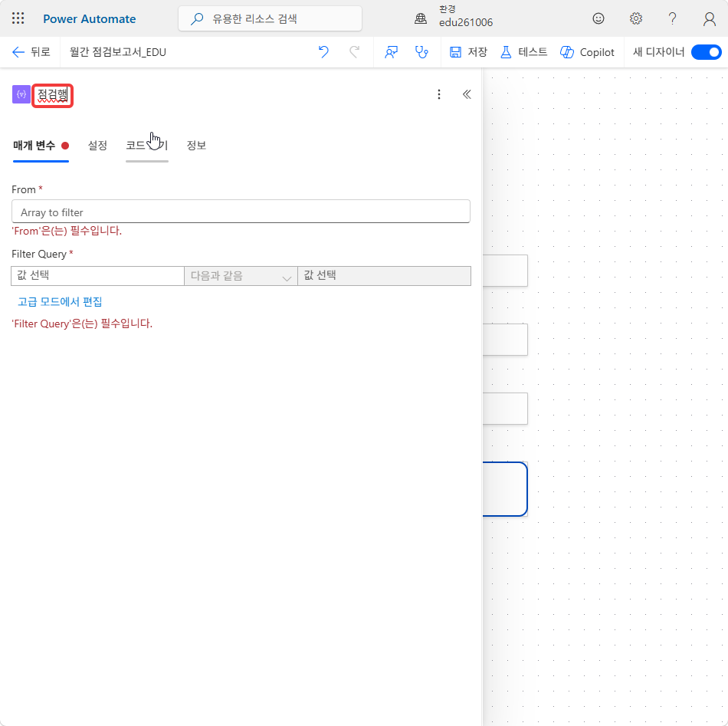Click the left 값 선택 filter field
The width and height of the screenshot is (728, 726).
pos(97,276)
